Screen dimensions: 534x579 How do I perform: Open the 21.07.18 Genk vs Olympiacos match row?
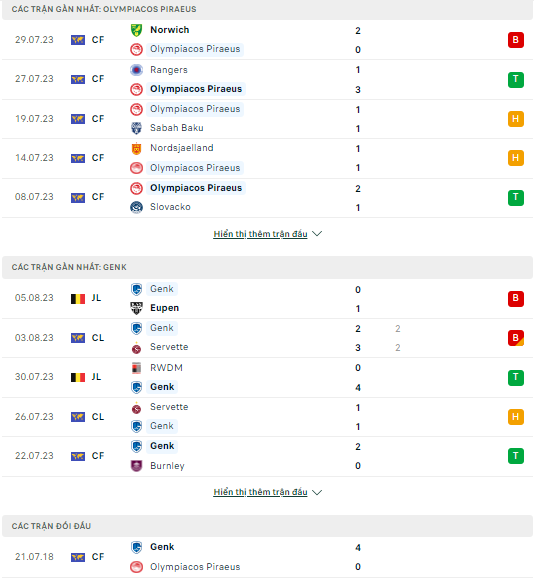[x=267, y=557]
